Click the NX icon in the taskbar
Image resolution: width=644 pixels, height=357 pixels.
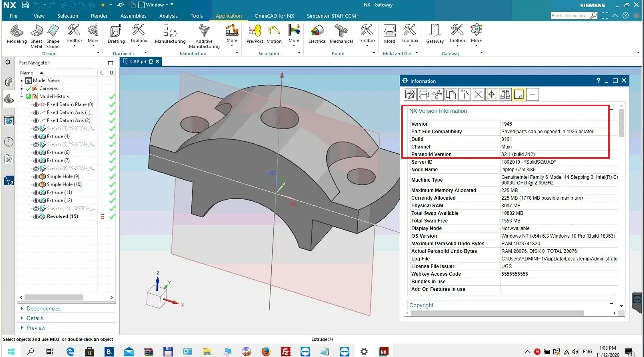click(x=384, y=351)
